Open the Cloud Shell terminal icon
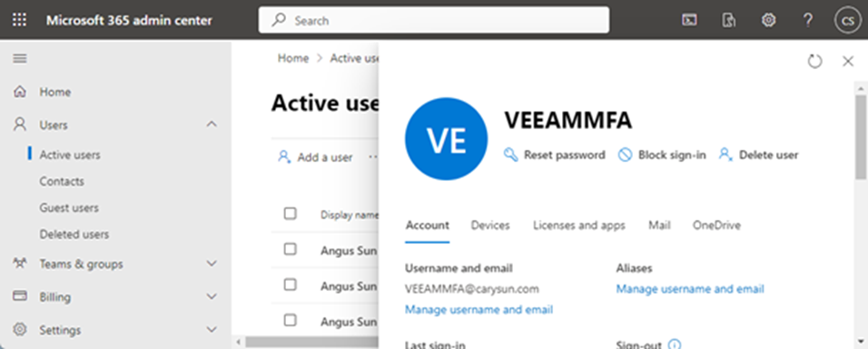Screen dimensions: 868x349 [x=689, y=21]
